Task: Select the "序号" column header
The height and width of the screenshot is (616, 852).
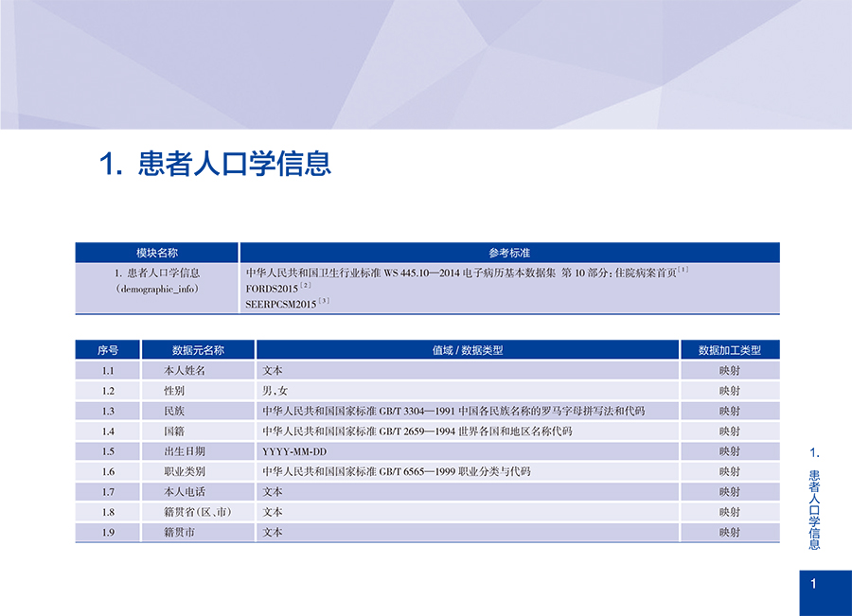Action: click(108, 350)
